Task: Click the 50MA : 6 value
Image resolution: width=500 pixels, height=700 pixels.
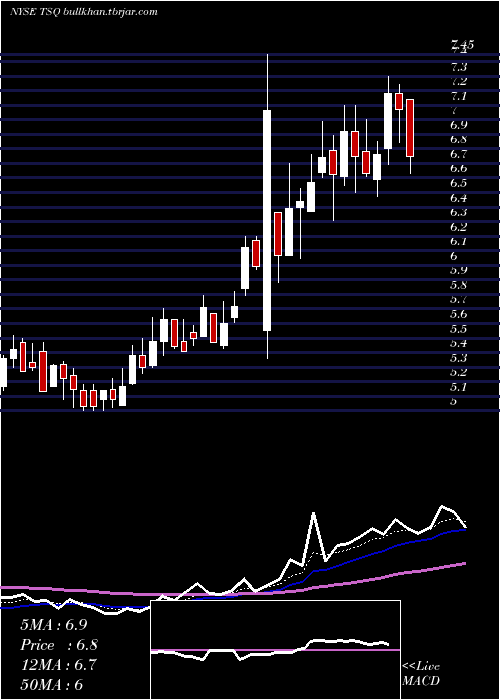Action: tap(52, 684)
